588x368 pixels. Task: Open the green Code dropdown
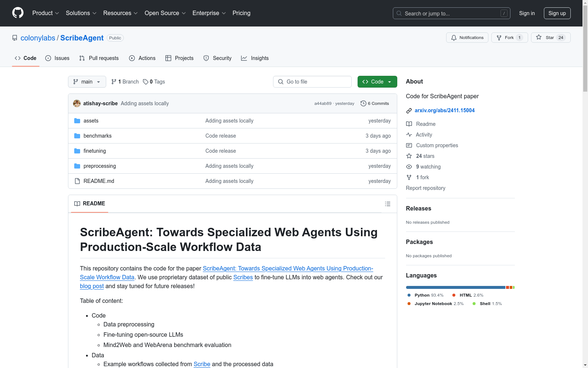click(x=377, y=82)
